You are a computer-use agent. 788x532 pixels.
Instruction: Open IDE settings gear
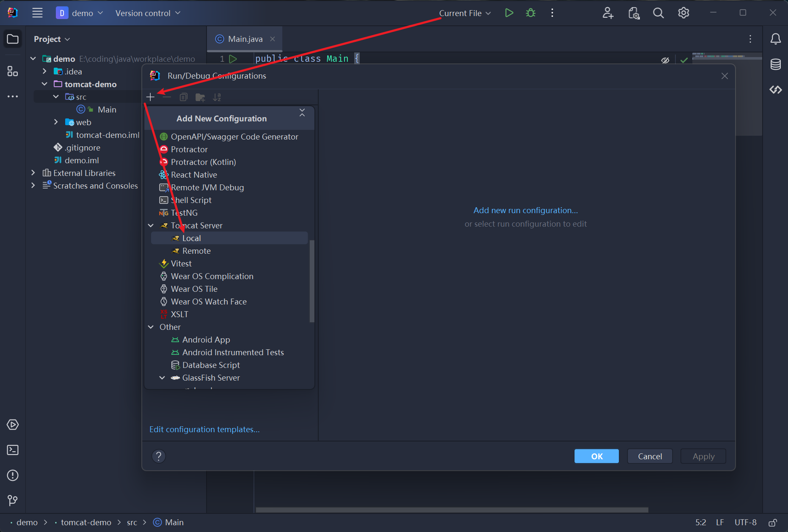pyautogui.click(x=683, y=13)
